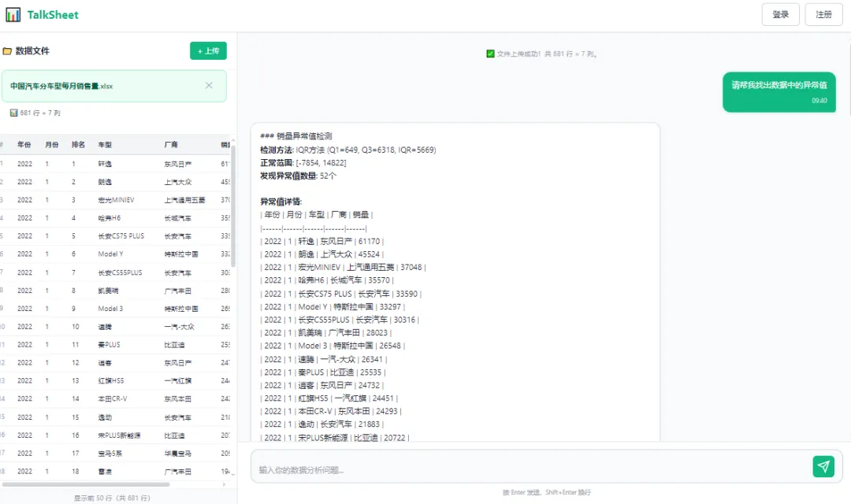Click the 09:40 message timestamp
The height and width of the screenshot is (504, 851).
tap(819, 100)
